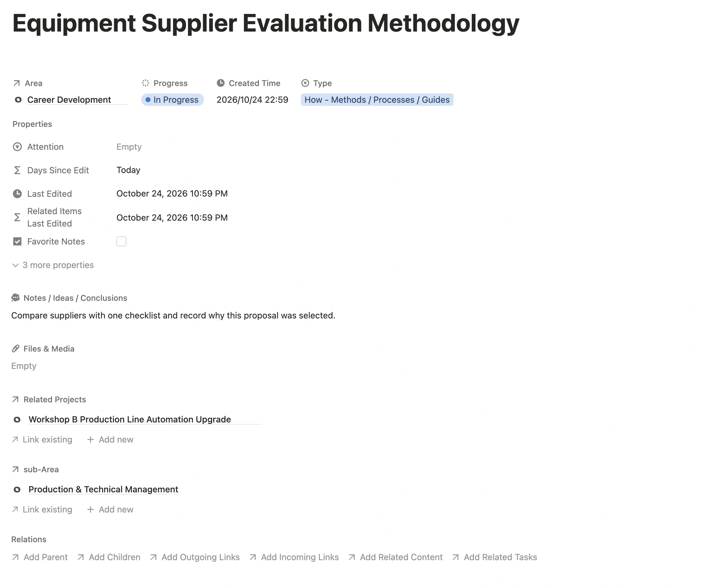Set the empty Attention property value
712x588 pixels.
[x=129, y=147]
